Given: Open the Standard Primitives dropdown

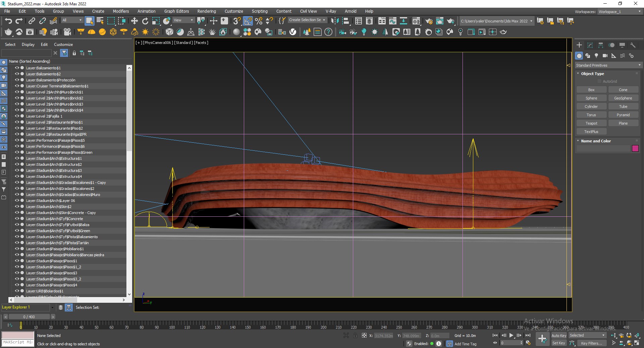Looking at the screenshot, I should coord(608,65).
